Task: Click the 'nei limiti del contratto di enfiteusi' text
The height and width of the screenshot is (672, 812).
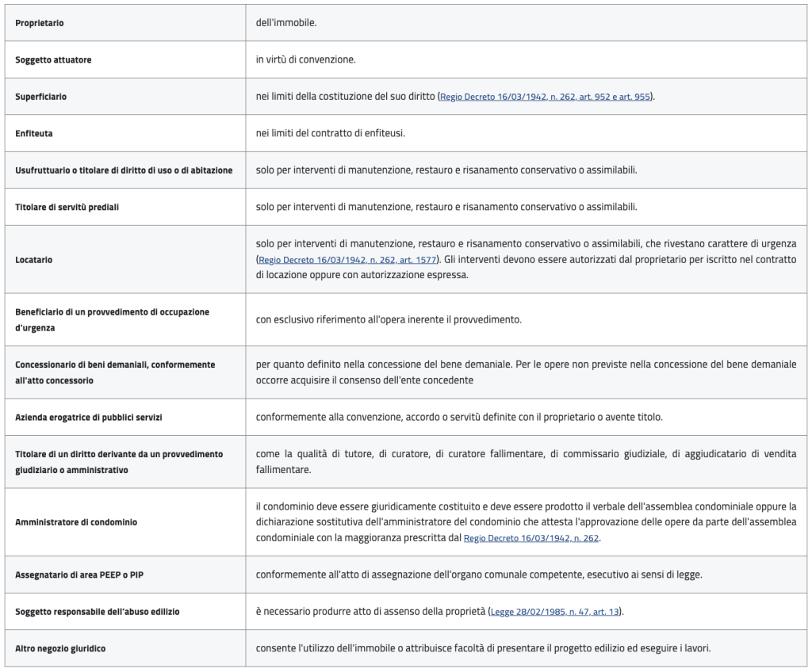Action: (x=331, y=133)
